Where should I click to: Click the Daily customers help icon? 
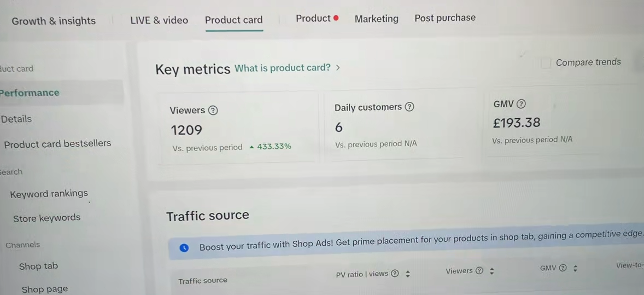(x=409, y=107)
